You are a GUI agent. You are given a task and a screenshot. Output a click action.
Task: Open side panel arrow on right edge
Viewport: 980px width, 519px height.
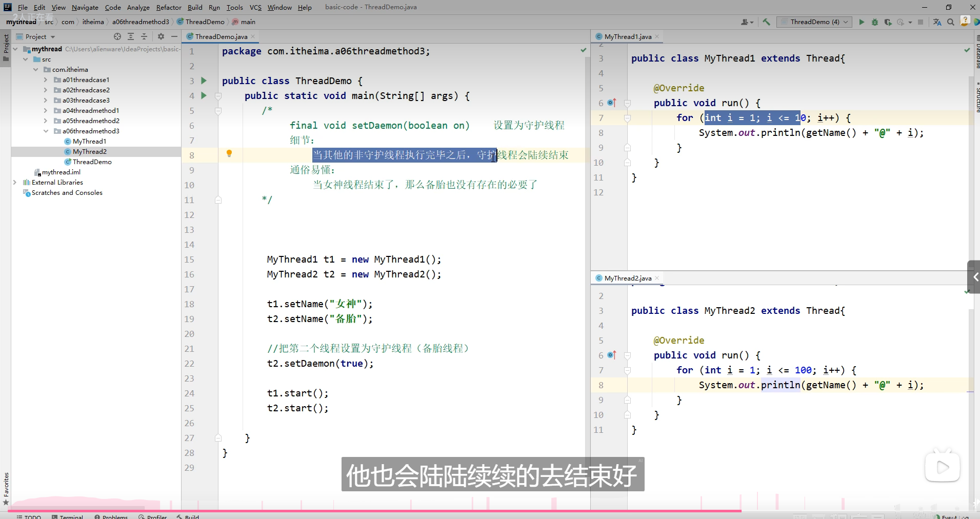(x=974, y=277)
